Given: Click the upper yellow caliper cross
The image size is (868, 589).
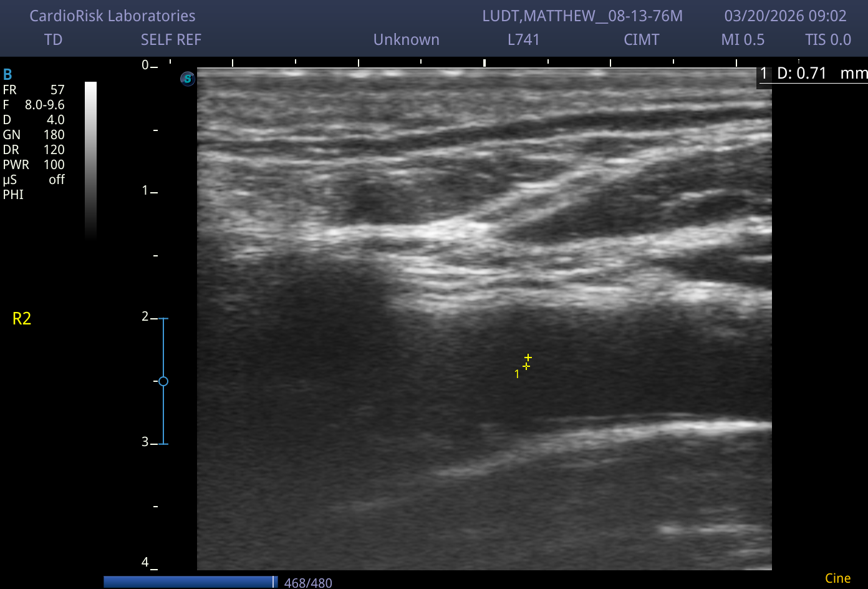Looking at the screenshot, I should click(x=528, y=358).
